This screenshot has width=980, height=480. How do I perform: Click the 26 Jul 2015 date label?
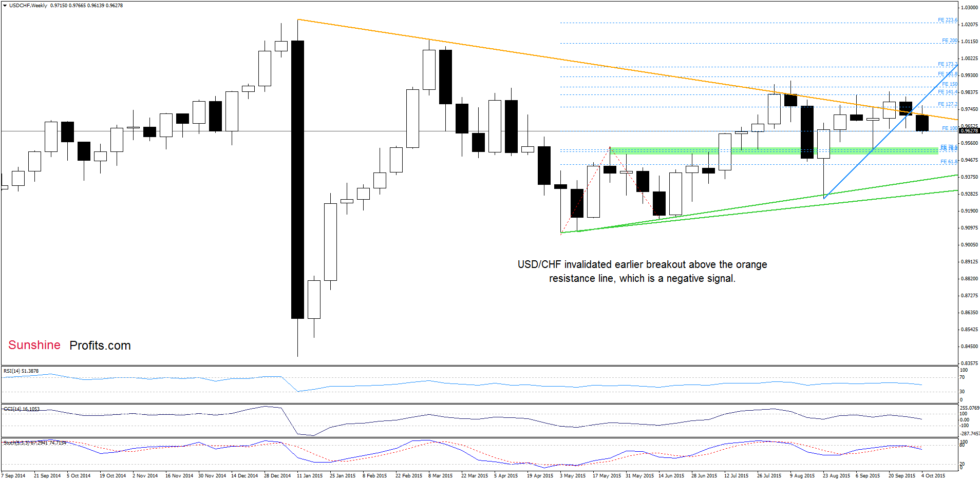[x=769, y=476]
